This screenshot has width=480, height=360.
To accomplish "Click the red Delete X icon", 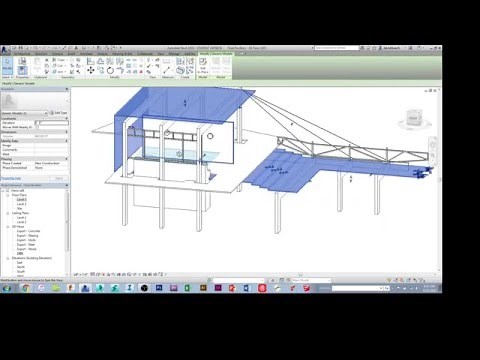I will point(141,72).
